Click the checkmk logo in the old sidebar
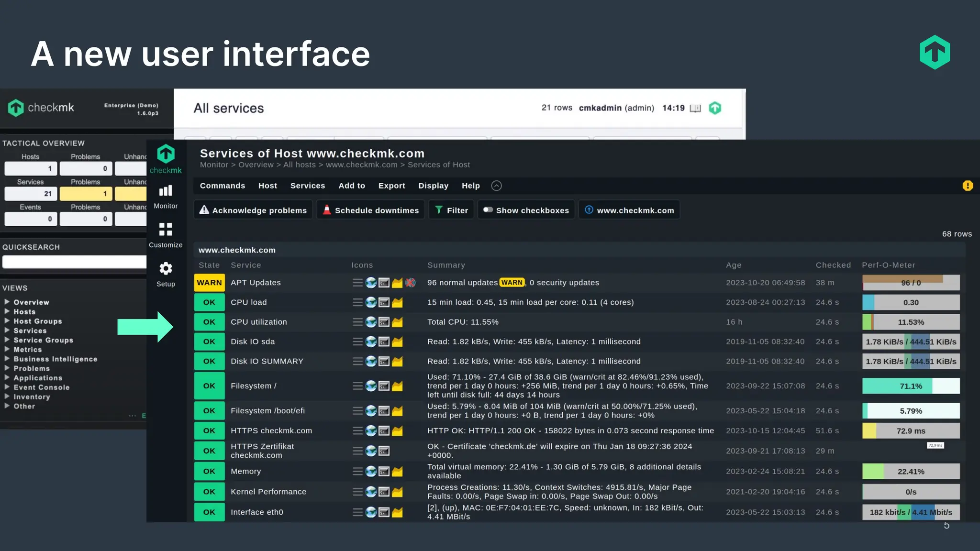The height and width of the screenshot is (551, 980). tap(41, 108)
